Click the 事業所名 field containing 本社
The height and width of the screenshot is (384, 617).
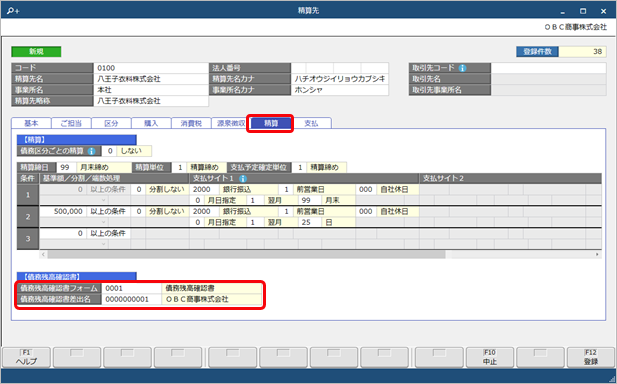(x=151, y=90)
